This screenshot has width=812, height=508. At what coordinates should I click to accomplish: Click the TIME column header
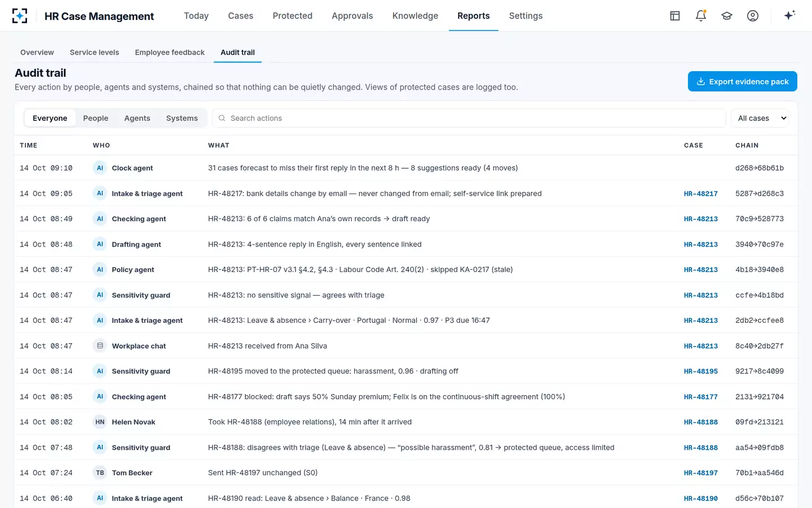pos(29,145)
